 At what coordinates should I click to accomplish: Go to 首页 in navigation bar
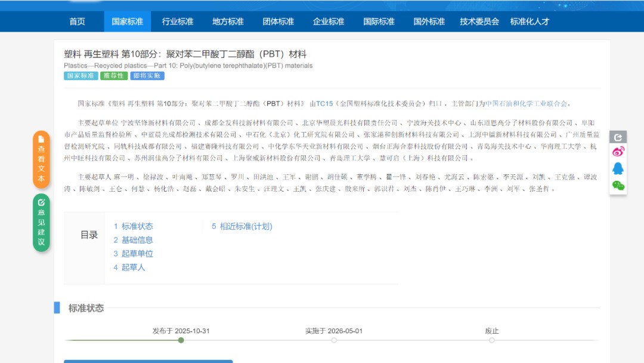point(77,21)
